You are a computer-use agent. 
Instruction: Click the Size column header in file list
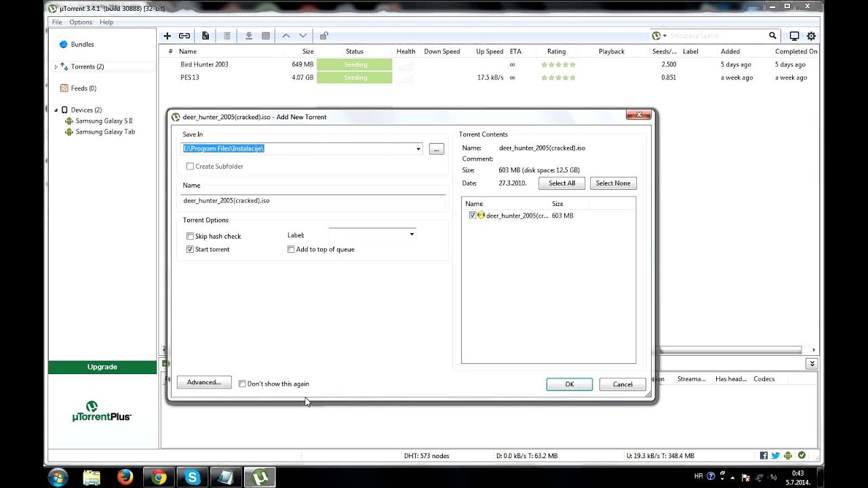557,203
